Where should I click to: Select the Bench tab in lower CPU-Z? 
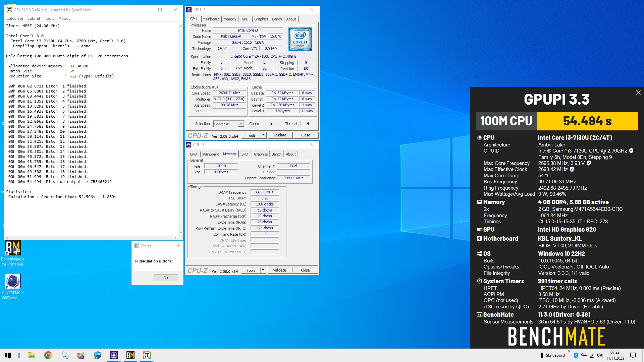(x=276, y=154)
